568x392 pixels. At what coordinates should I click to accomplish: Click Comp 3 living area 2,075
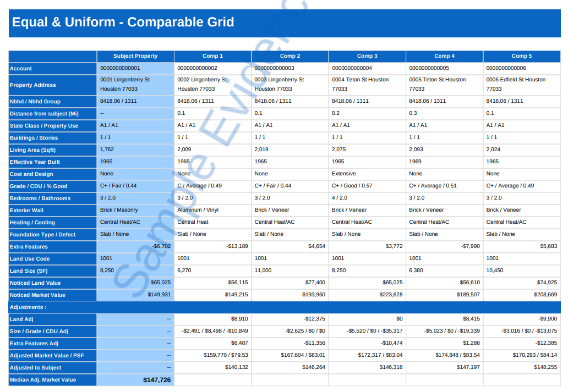pyautogui.click(x=338, y=150)
